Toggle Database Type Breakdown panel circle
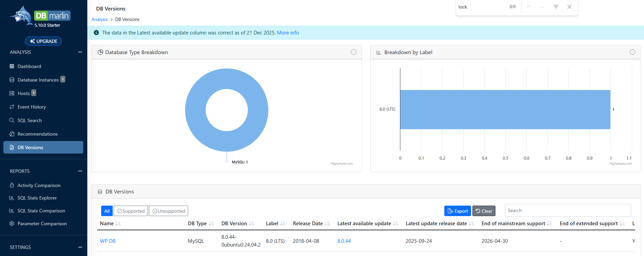This screenshot has height=256, width=644. click(x=354, y=52)
